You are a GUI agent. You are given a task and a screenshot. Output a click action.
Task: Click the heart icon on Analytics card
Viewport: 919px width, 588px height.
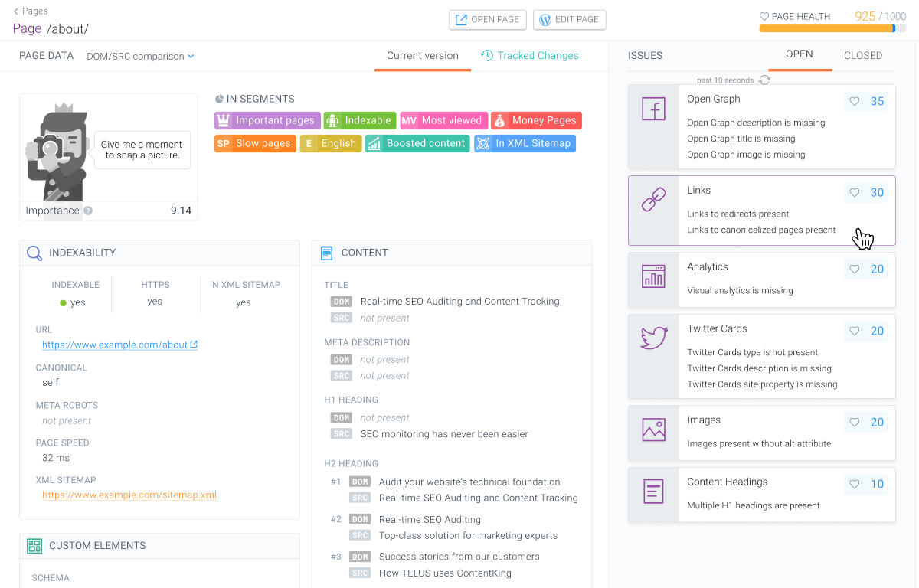click(855, 269)
